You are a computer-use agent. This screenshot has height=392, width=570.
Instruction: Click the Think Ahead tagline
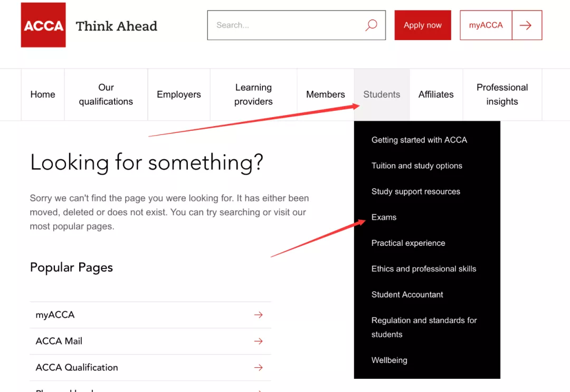(117, 26)
